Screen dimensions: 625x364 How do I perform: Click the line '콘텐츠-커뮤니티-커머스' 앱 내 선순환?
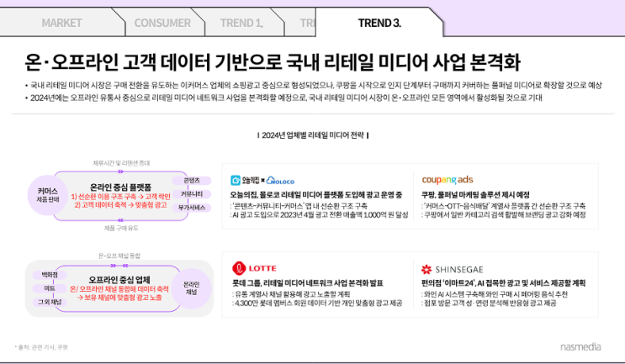coord(299,206)
